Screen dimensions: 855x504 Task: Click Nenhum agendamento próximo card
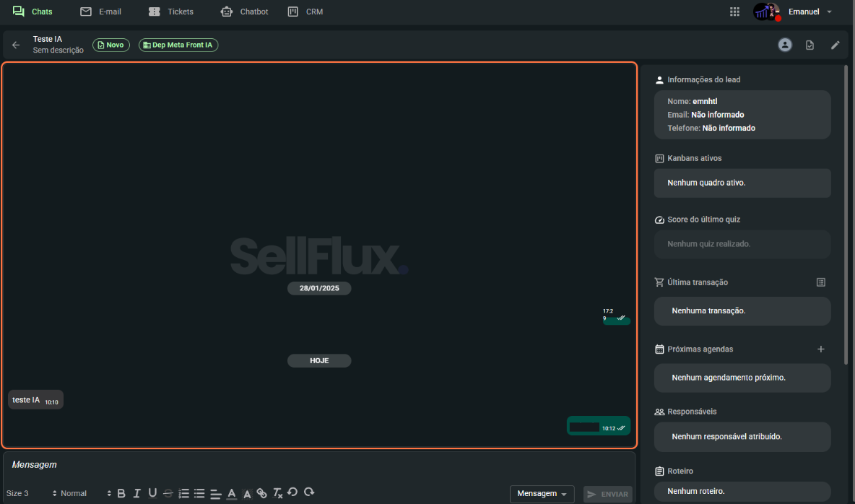click(742, 378)
